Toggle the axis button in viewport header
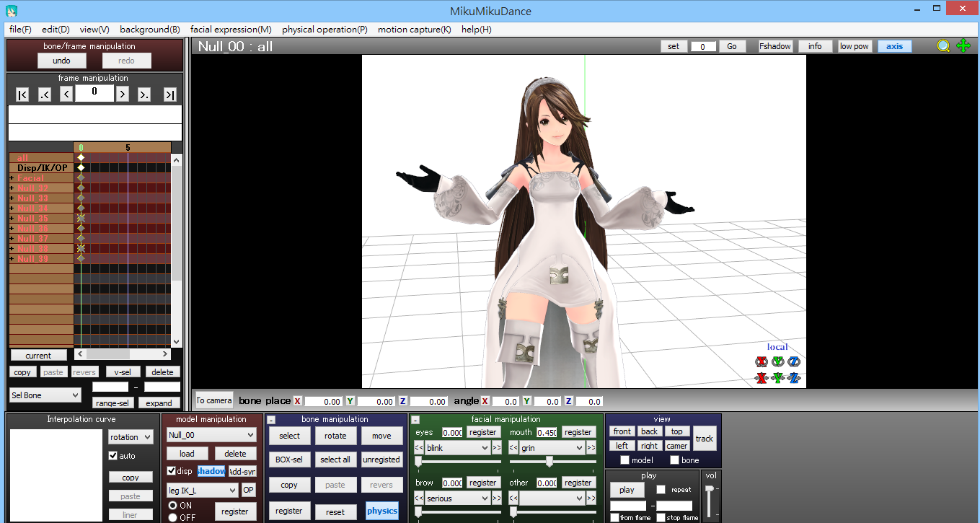This screenshot has width=980, height=523. pyautogui.click(x=895, y=46)
